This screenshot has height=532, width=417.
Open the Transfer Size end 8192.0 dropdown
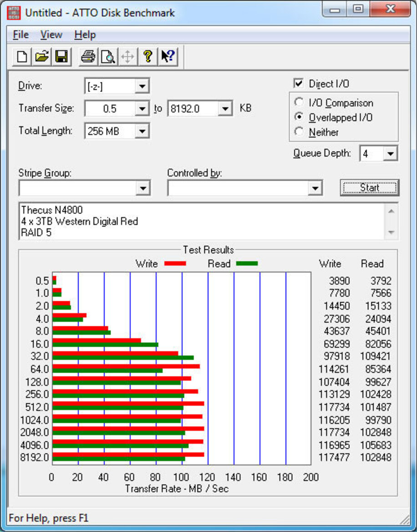225,109
